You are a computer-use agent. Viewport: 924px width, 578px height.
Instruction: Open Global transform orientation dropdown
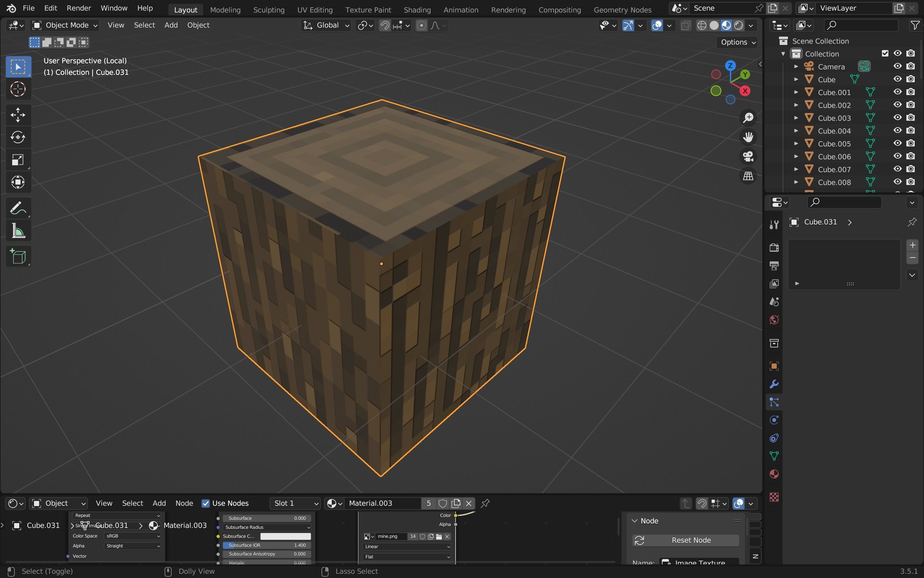pyautogui.click(x=326, y=26)
